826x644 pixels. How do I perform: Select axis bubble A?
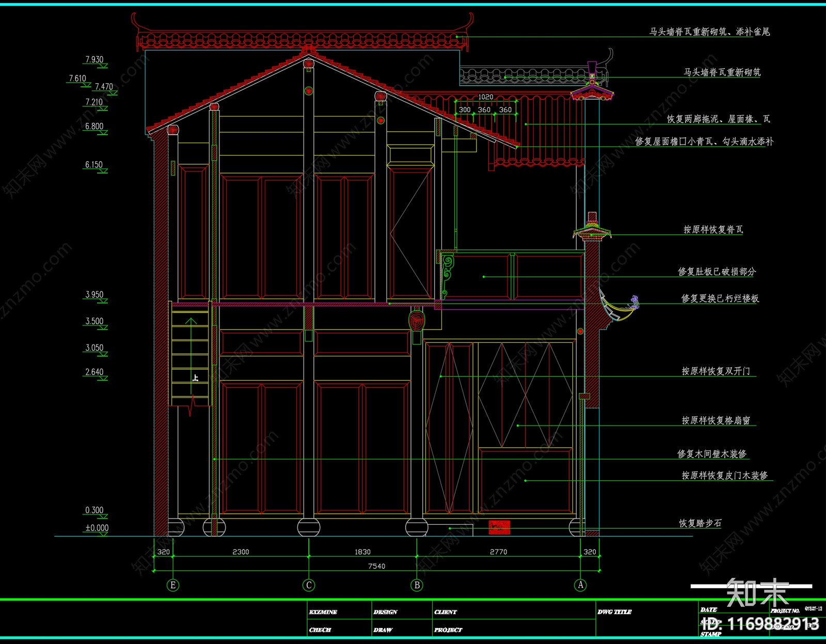coord(580,585)
